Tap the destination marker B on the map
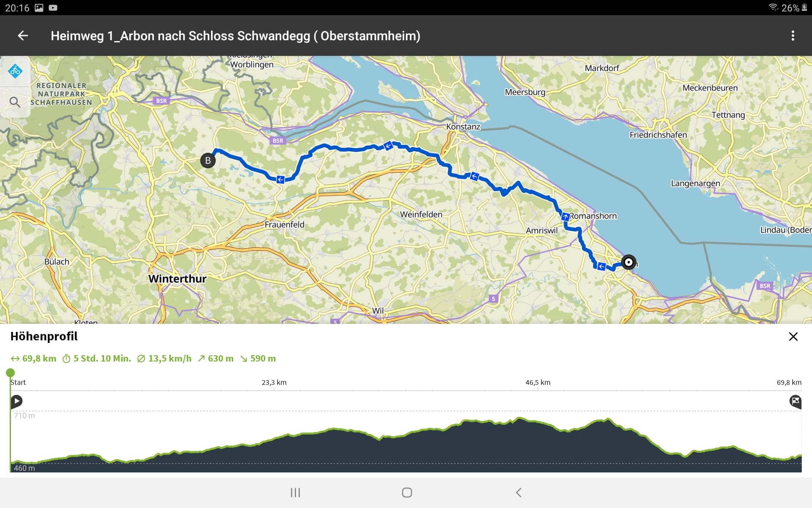This screenshot has height=508, width=812. pos(208,160)
